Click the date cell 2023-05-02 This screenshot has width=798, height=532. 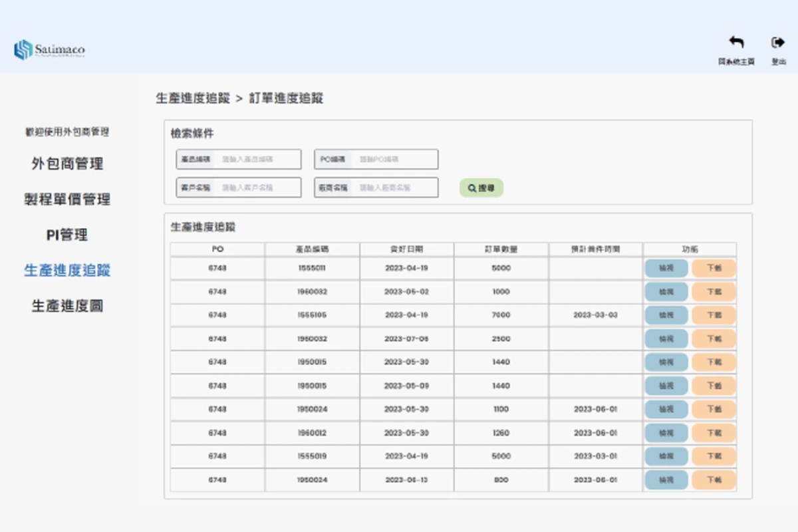406,292
